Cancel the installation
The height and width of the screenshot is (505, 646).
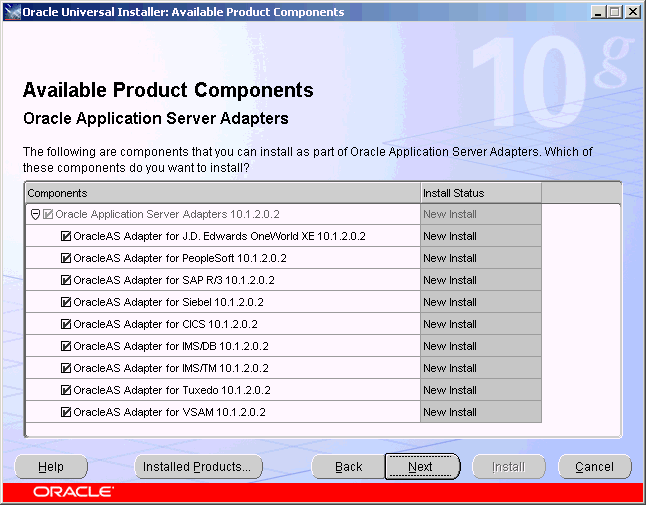595,467
